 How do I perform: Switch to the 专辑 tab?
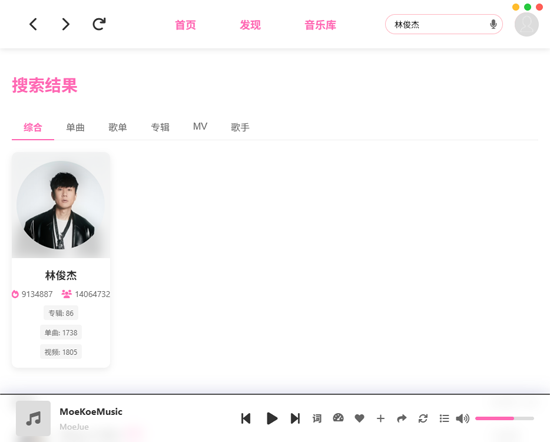point(160,127)
